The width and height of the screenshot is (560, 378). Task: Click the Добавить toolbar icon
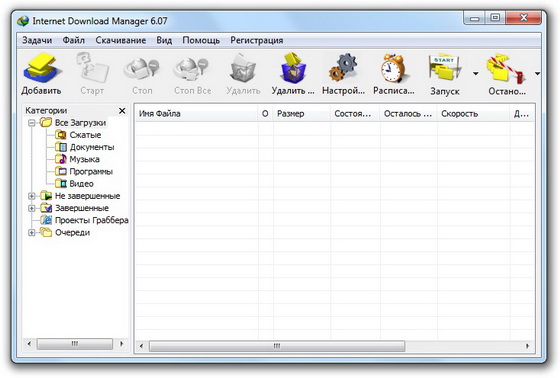(41, 68)
